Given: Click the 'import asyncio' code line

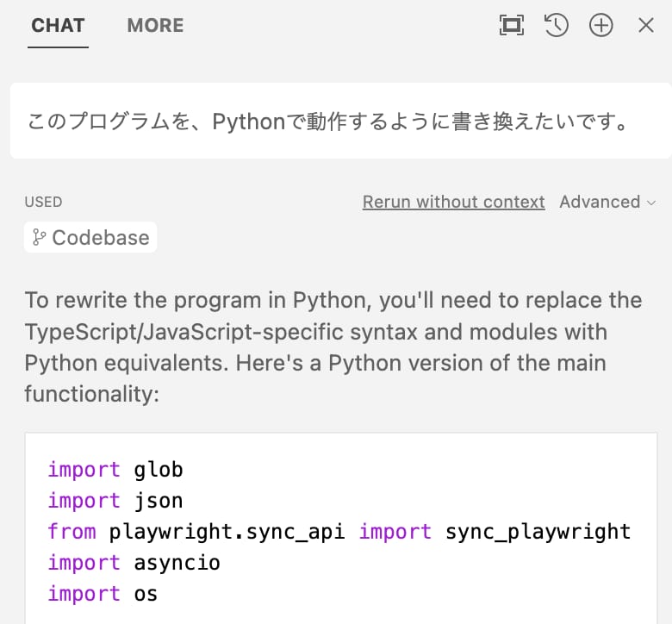Looking at the screenshot, I should 134,563.
